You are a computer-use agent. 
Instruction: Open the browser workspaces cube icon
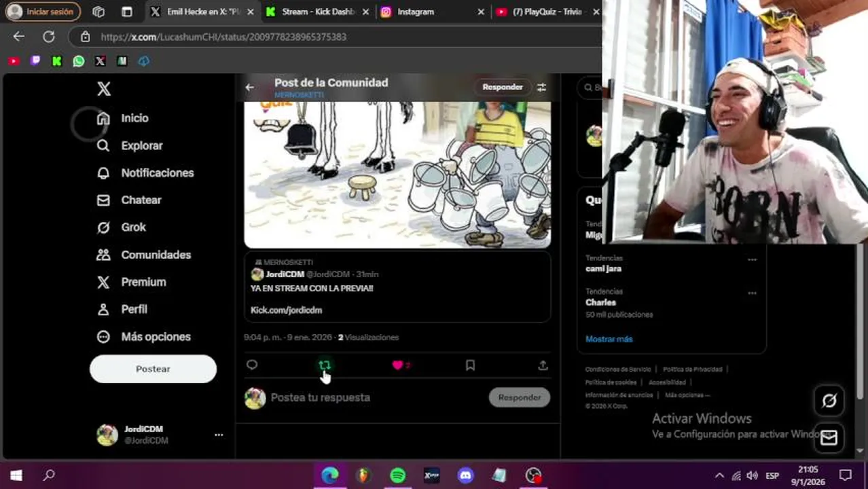(x=98, y=12)
